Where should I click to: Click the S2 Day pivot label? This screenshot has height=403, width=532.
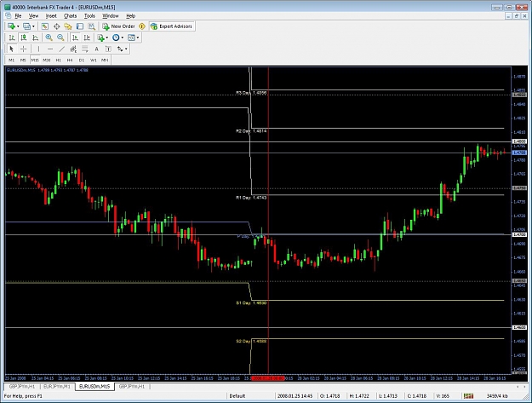coord(251,341)
